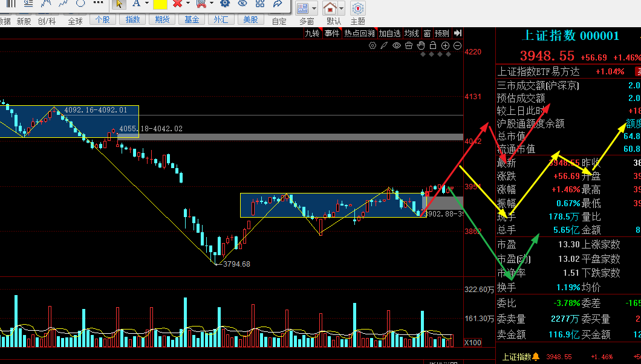Click the 4092.16-4092.01 range label
Viewport: 641px width, 364px height.
click(x=96, y=110)
